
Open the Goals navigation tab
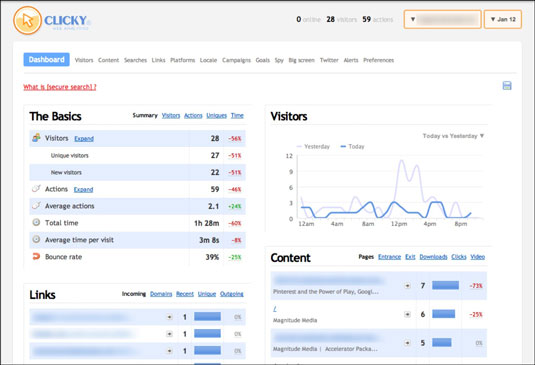click(x=263, y=60)
